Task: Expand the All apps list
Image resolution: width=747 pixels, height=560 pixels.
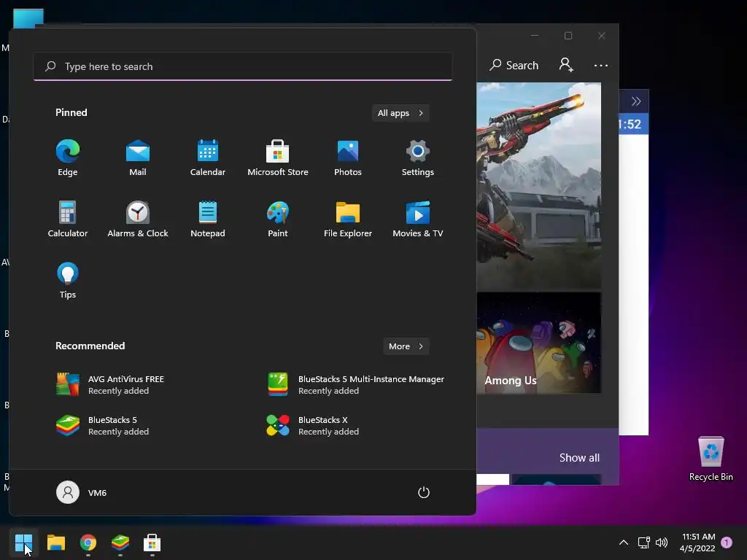Action: tap(400, 113)
